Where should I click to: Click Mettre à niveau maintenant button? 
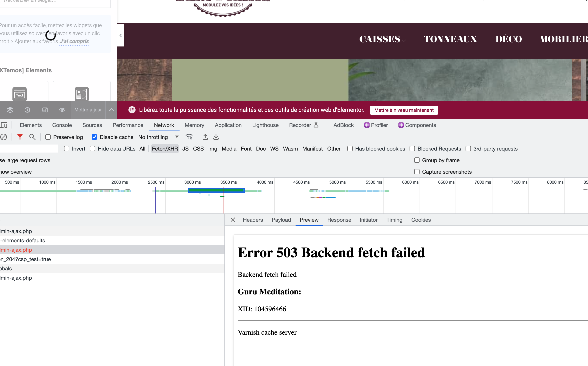pyautogui.click(x=404, y=110)
